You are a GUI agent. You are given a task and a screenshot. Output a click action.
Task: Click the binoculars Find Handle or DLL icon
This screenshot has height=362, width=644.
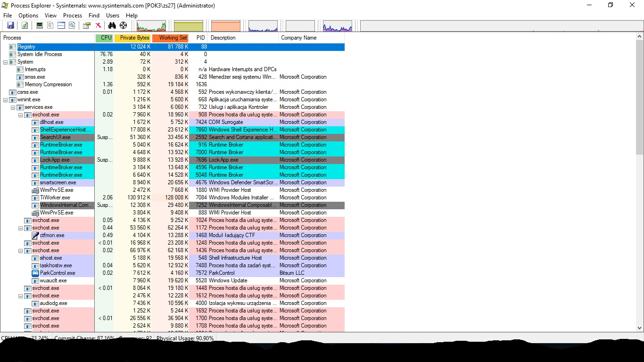tap(113, 25)
